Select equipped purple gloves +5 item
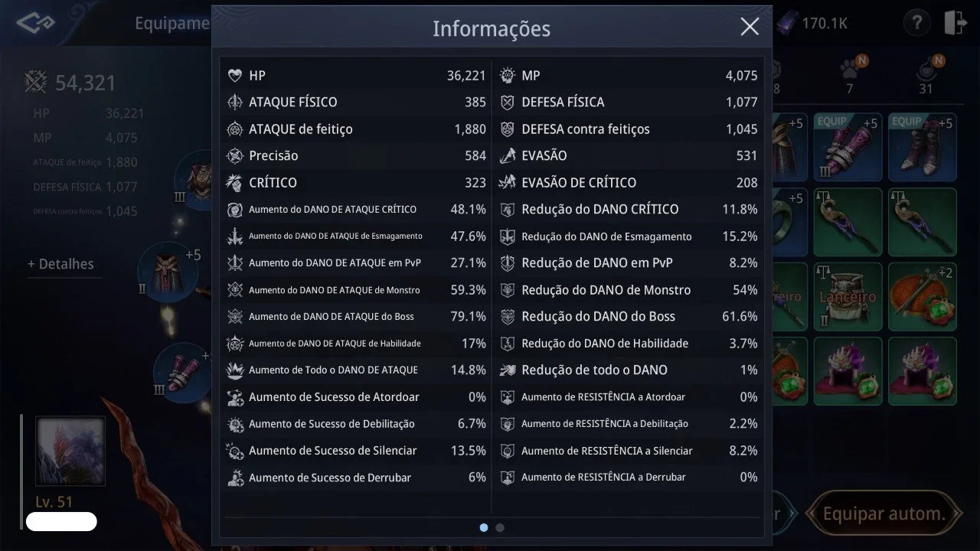Screen dimensions: 980x551 (x=848, y=147)
